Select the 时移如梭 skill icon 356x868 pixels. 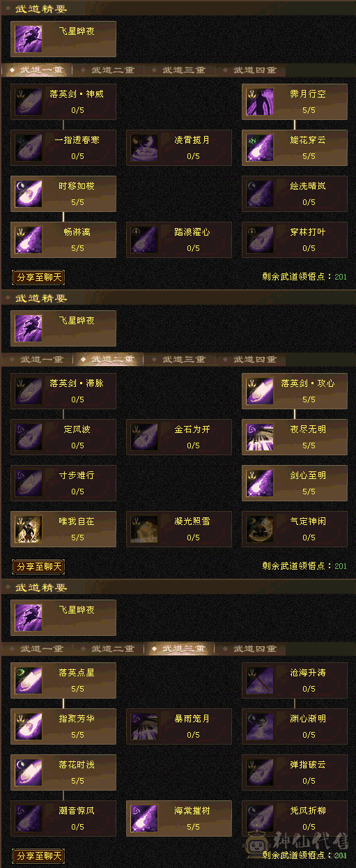[x=28, y=193]
